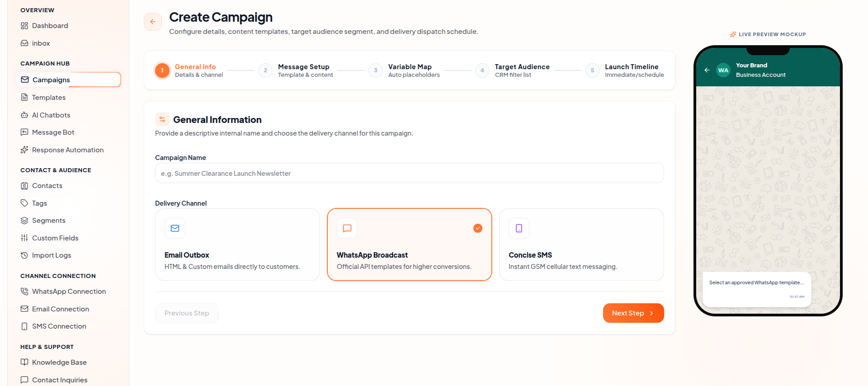868x386 pixels.
Task: Open the Contacts link
Action: click(x=68, y=186)
